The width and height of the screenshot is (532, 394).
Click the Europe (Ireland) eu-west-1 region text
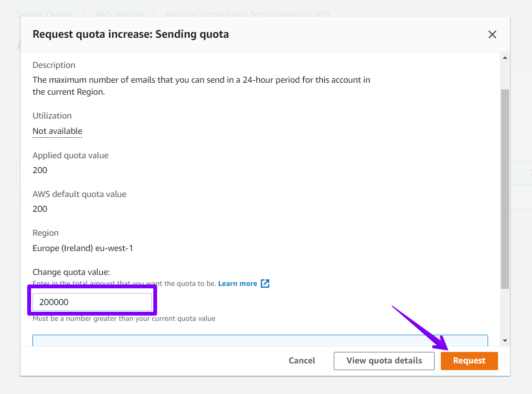[x=83, y=248]
